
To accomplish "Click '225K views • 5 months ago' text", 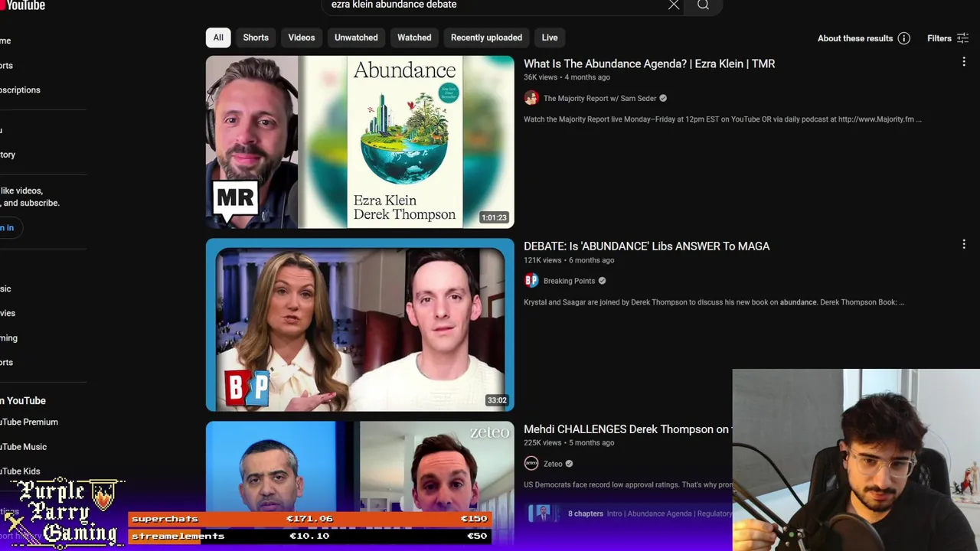I will pyautogui.click(x=569, y=443).
